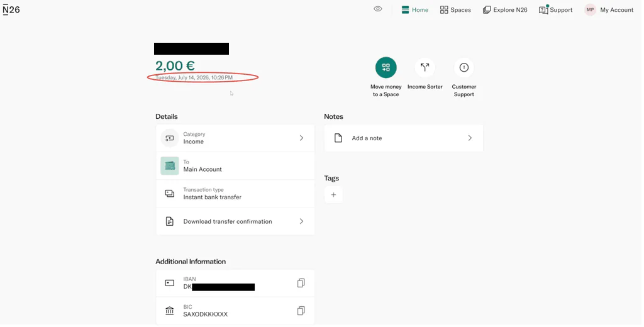Screen dimensions: 644x327
Task: Click the Main Account thumbnail
Action: (x=170, y=166)
